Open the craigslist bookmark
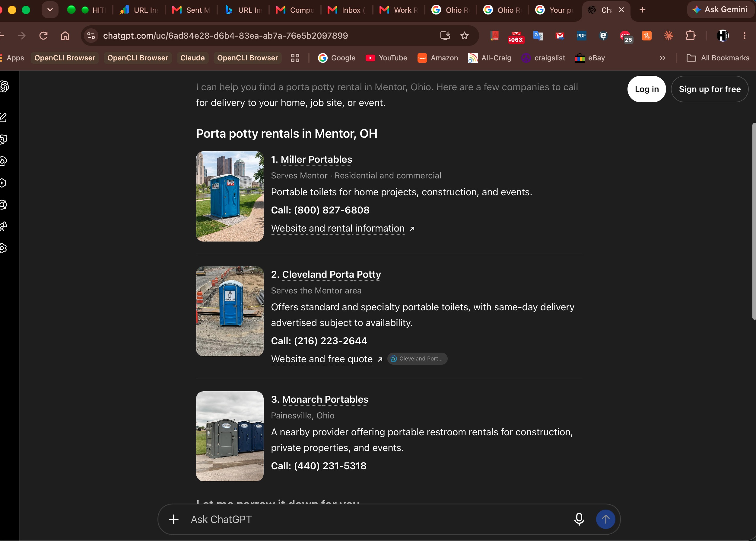 point(543,58)
